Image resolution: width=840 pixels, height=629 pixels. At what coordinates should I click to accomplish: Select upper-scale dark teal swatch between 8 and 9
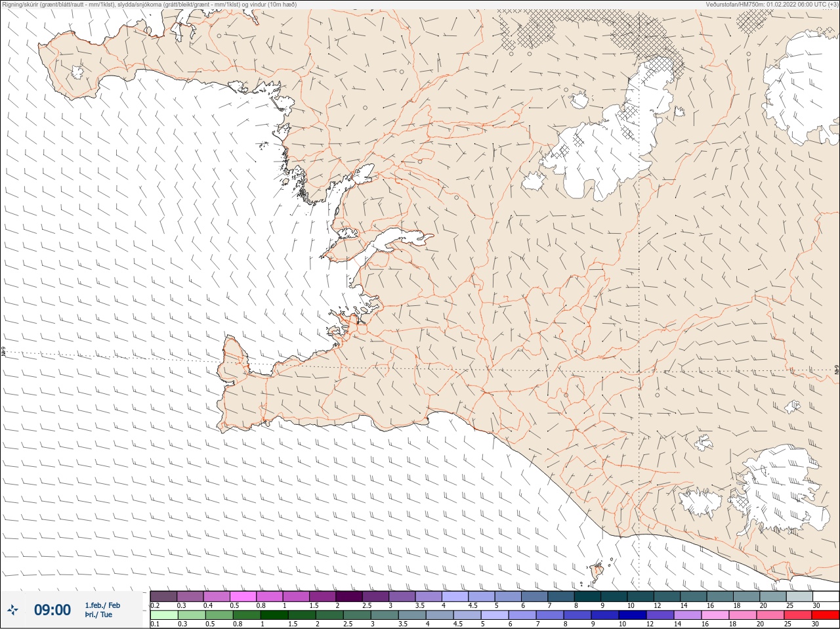587,596
